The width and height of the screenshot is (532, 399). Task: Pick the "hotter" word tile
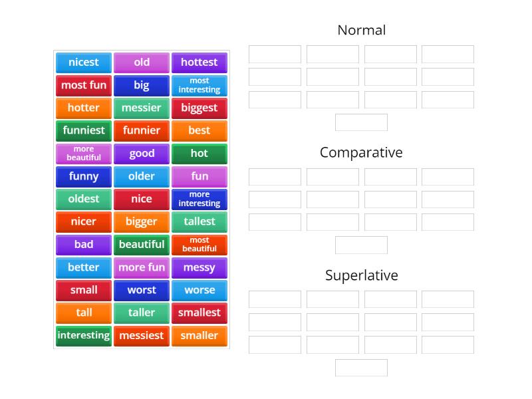pyautogui.click(x=83, y=108)
